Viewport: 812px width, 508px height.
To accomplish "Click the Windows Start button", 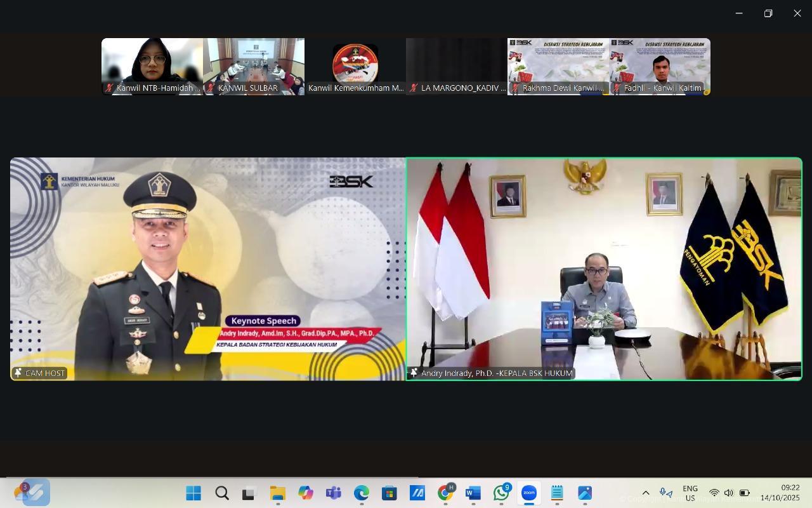I will (193, 493).
